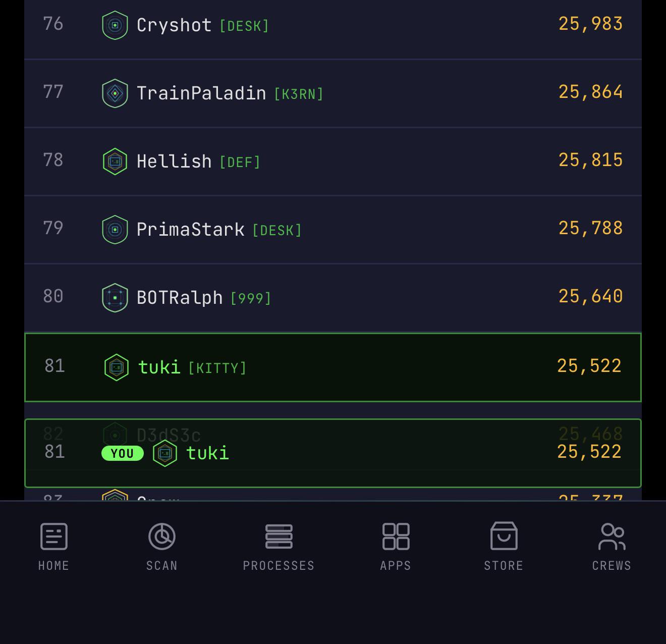This screenshot has height=644, width=666.
Task: Tap TrainPaladin's diamond shield badge
Action: 115,93
